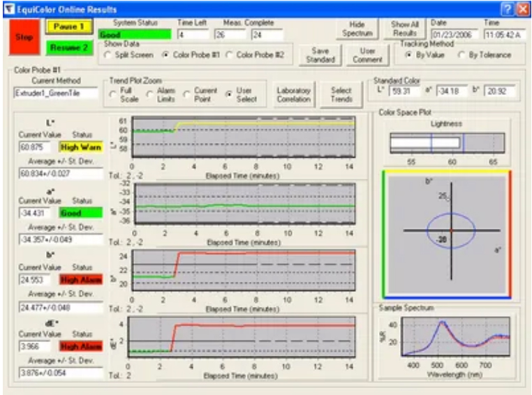Open the User Comment dialog
The image size is (532, 395).
tap(367, 55)
